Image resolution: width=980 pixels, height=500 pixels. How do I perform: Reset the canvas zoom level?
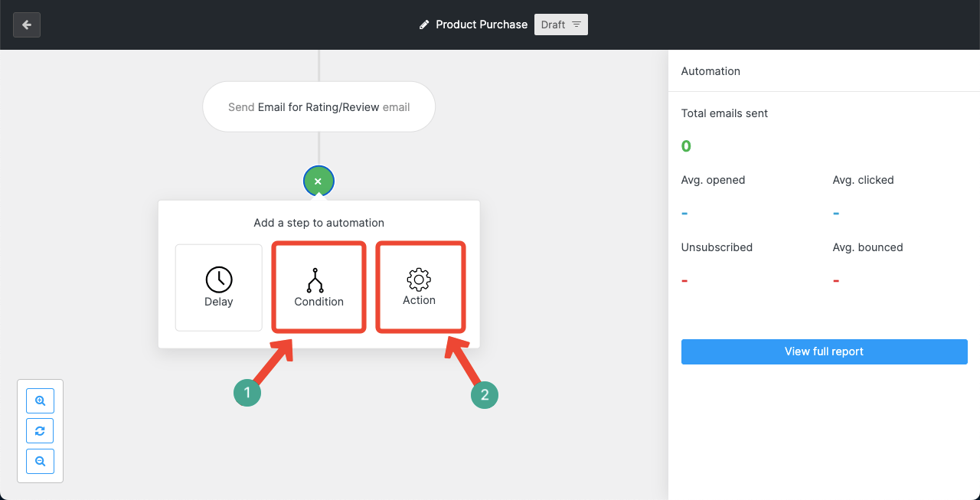(40, 431)
